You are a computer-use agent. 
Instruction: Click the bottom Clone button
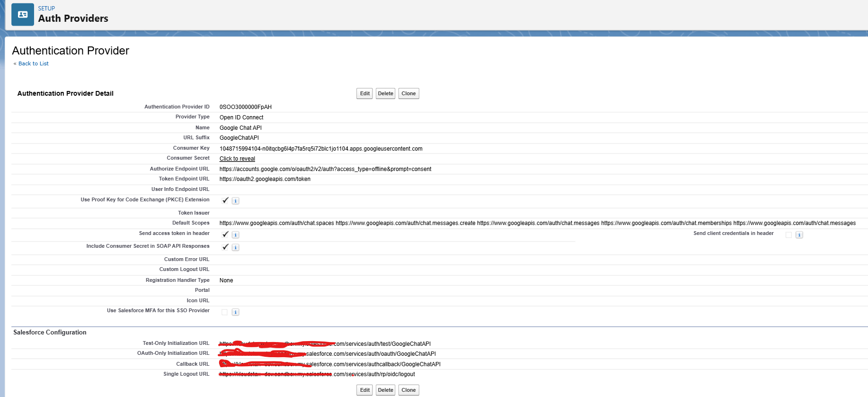pyautogui.click(x=409, y=390)
